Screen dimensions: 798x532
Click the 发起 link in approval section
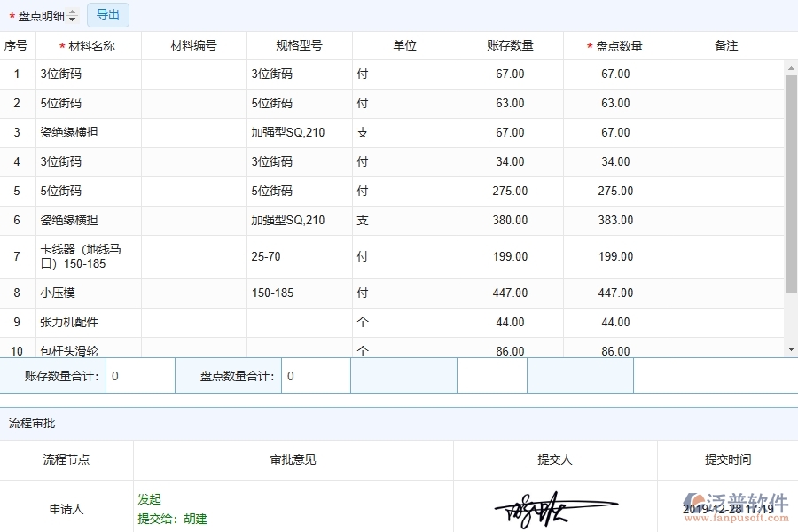pos(149,499)
